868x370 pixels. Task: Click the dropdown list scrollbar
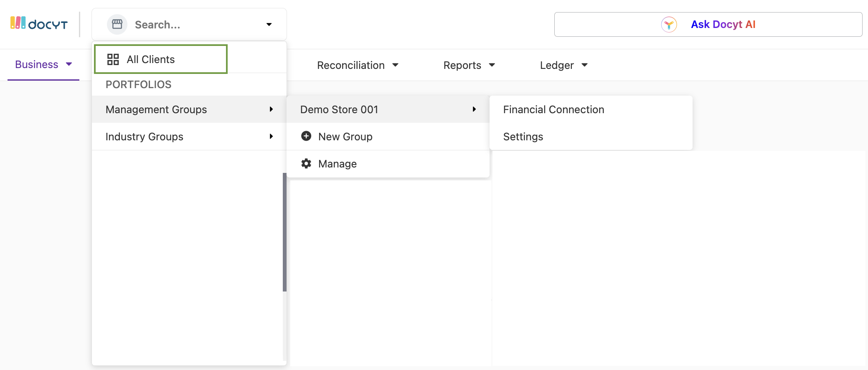coord(284,232)
